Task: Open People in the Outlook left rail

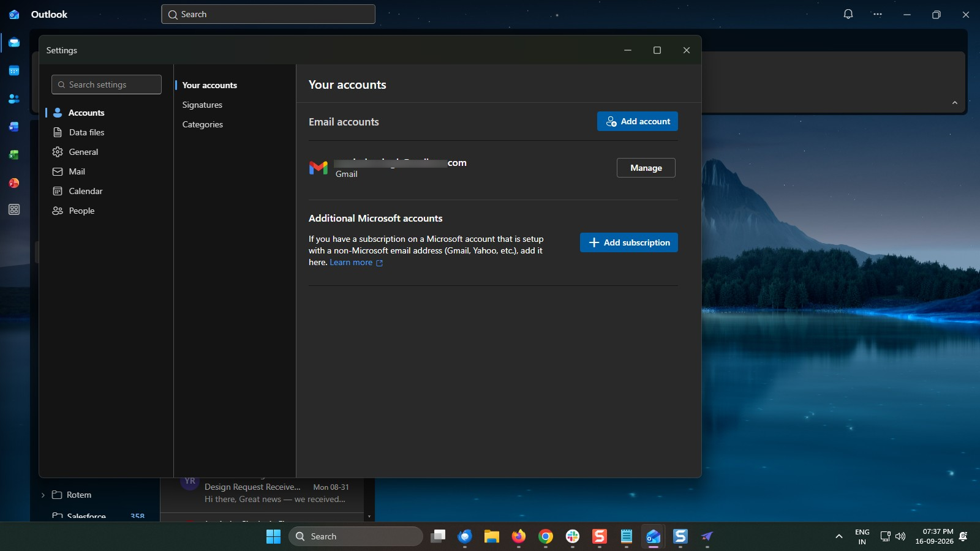Action: (x=14, y=99)
